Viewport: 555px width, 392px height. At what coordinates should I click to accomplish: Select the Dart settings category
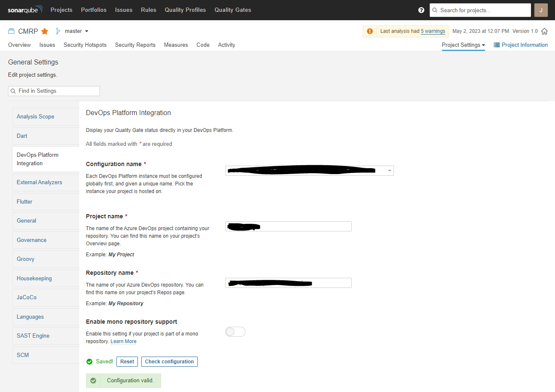pyautogui.click(x=46, y=136)
